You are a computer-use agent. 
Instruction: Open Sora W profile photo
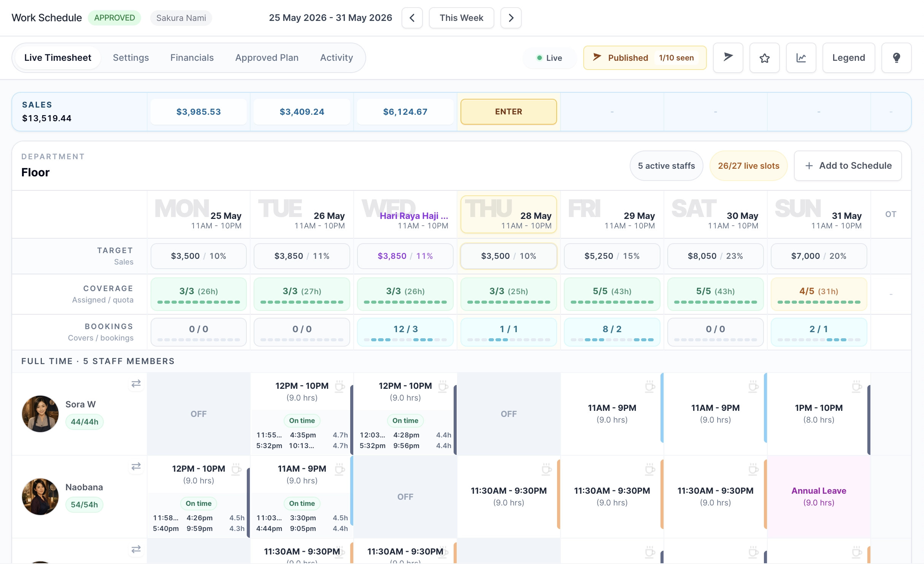click(40, 413)
